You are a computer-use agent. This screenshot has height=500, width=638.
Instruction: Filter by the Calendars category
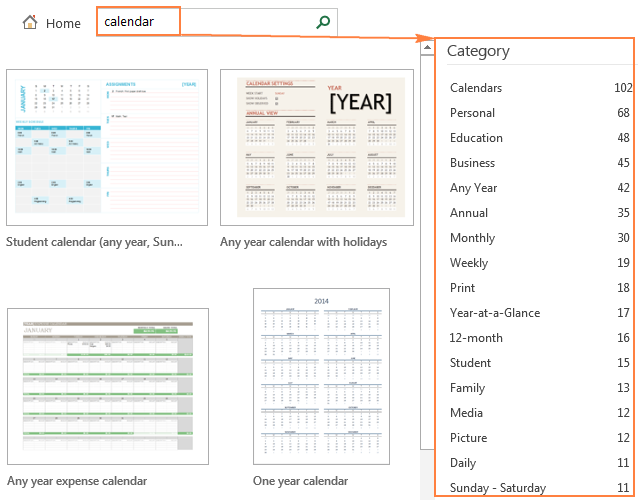[476, 88]
